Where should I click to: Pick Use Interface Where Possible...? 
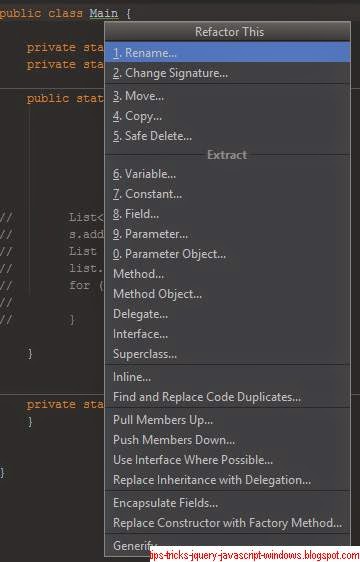point(227,460)
